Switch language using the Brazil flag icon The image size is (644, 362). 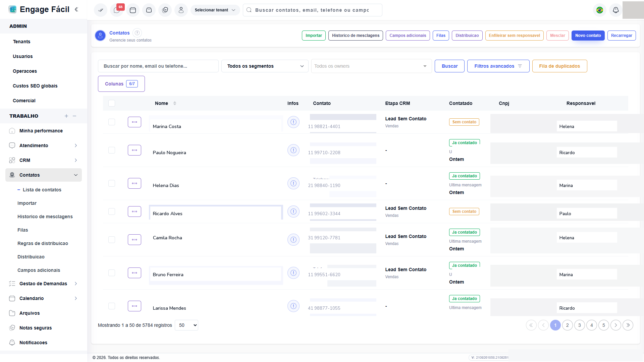coord(600,10)
